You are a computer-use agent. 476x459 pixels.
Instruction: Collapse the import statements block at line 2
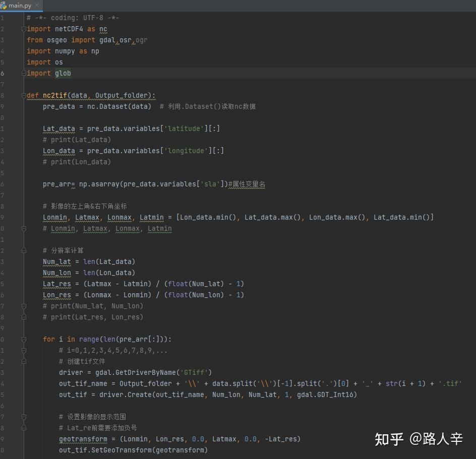point(23,29)
